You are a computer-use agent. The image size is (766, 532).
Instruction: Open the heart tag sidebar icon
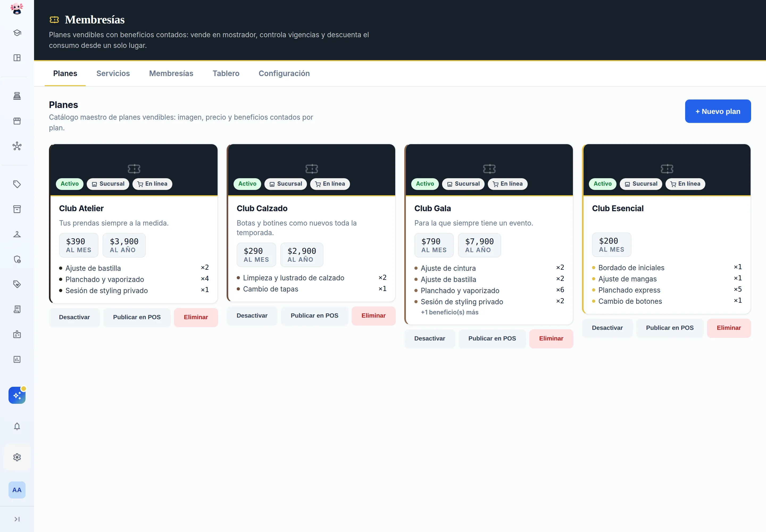coord(17,284)
